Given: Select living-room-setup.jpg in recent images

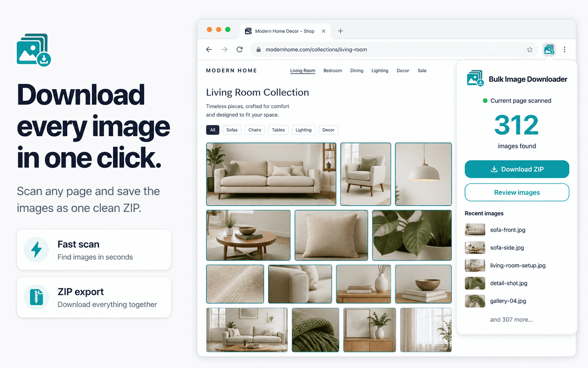Looking at the screenshot, I should click(x=517, y=265).
